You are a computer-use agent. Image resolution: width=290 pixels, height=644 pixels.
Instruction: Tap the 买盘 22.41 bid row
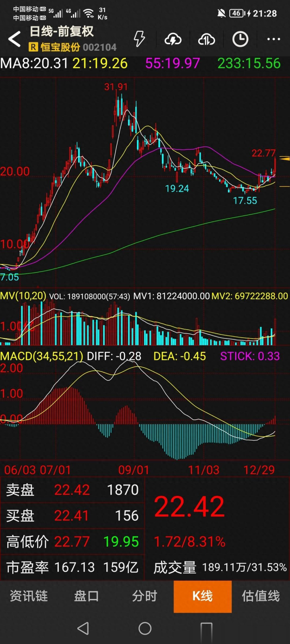(x=72, y=516)
